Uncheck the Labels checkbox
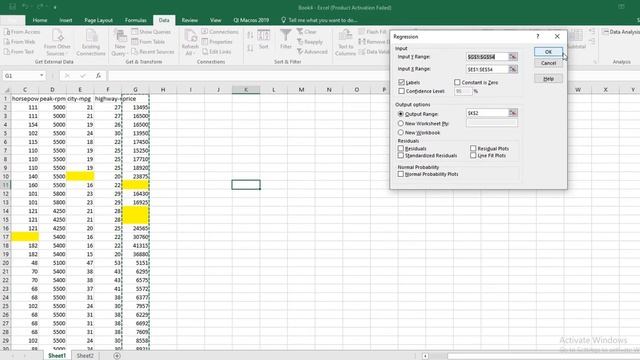Screen dimensions: 640x360 401,82
